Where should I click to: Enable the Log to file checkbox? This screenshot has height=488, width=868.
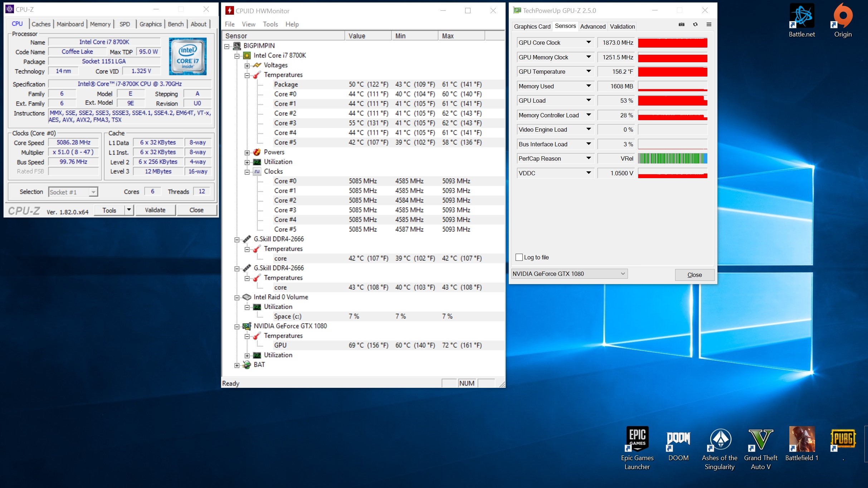[519, 257]
